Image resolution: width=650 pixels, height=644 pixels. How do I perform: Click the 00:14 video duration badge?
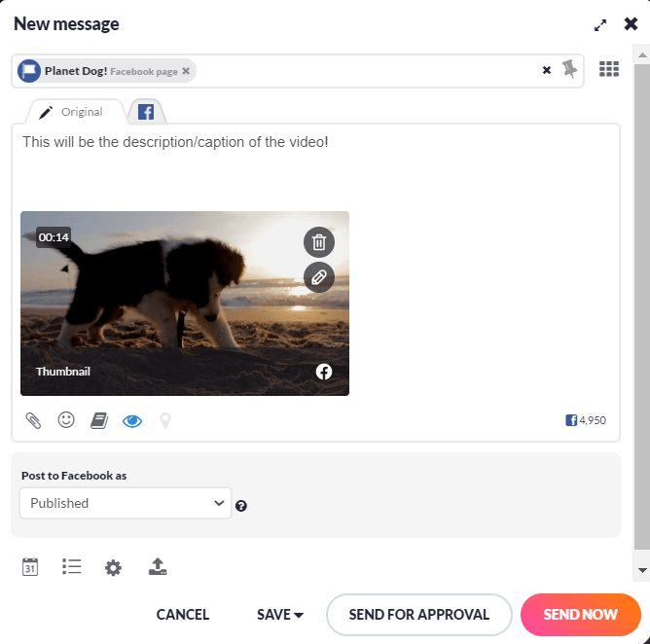[x=54, y=237]
